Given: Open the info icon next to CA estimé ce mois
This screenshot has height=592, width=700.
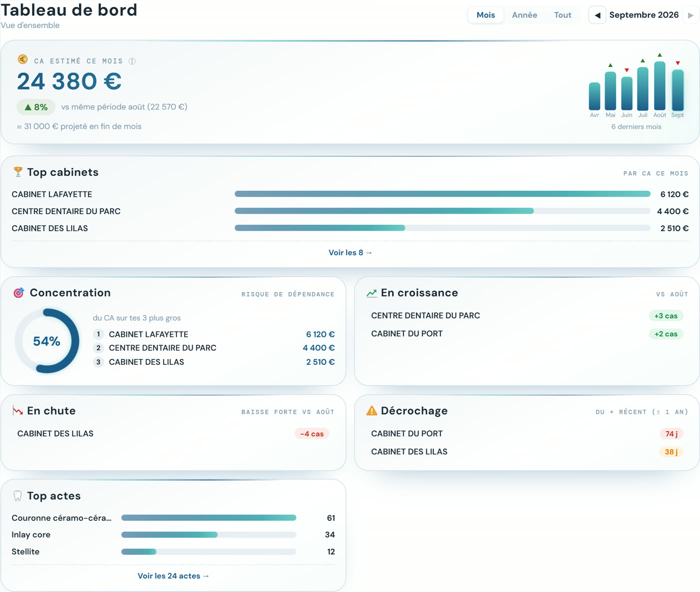Looking at the screenshot, I should 132,61.
